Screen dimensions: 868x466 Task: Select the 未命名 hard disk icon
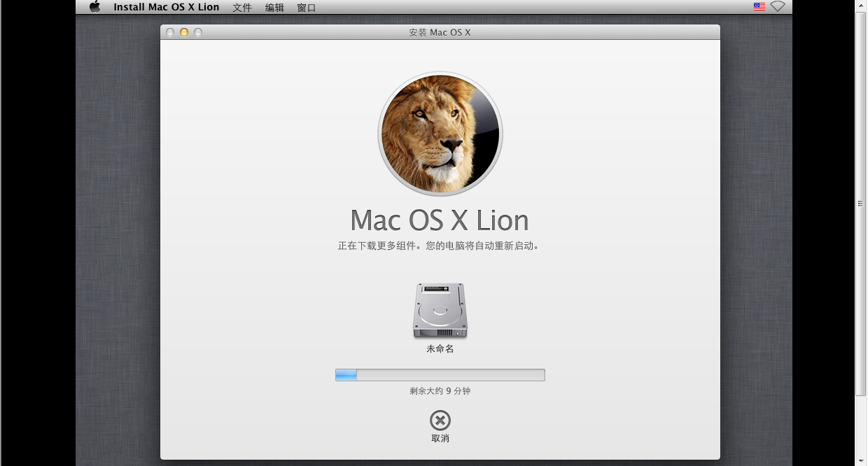440,310
